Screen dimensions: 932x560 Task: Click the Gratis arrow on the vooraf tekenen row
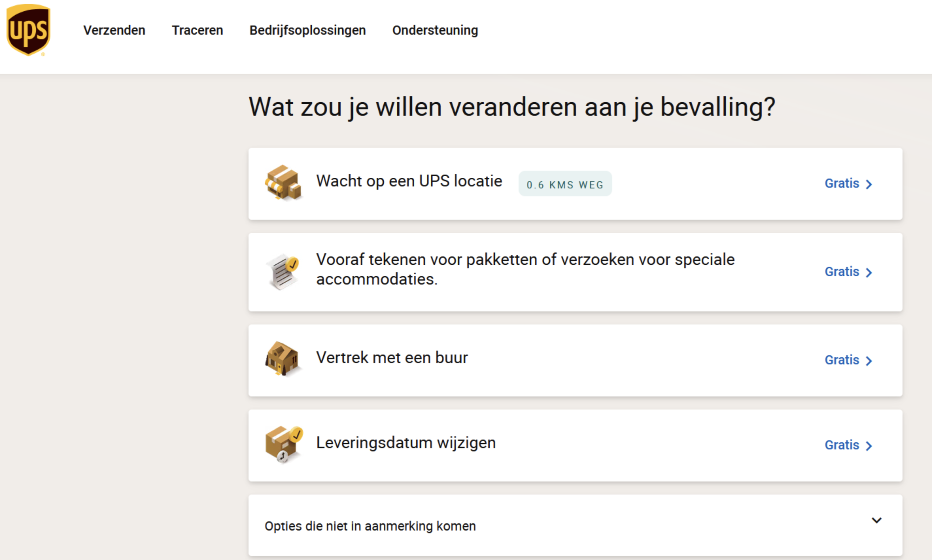(x=869, y=272)
